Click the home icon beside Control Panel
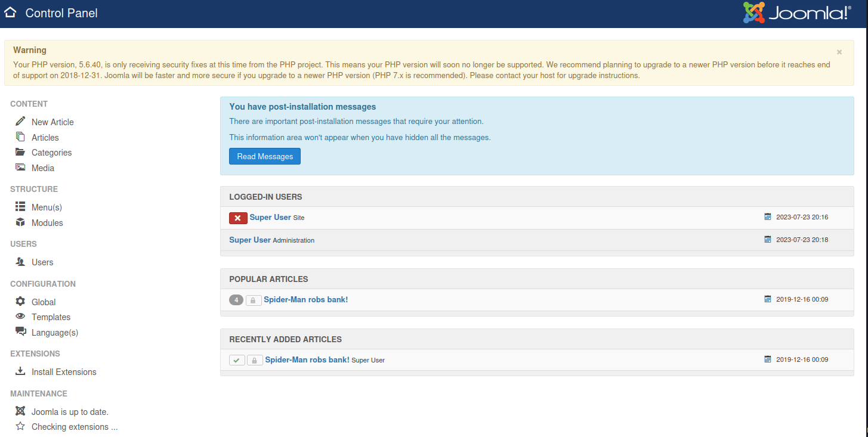This screenshot has height=437, width=868. pos(10,13)
